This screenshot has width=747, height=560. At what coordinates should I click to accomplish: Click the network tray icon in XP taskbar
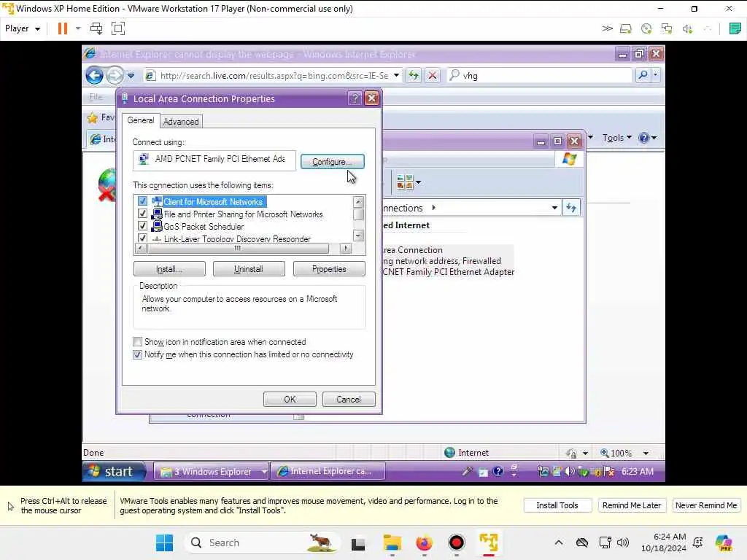click(543, 472)
